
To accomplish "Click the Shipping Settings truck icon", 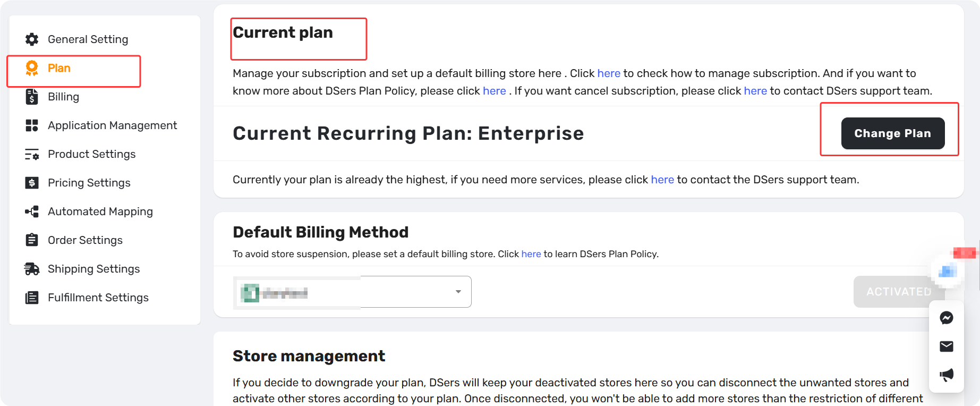I will pos(32,269).
